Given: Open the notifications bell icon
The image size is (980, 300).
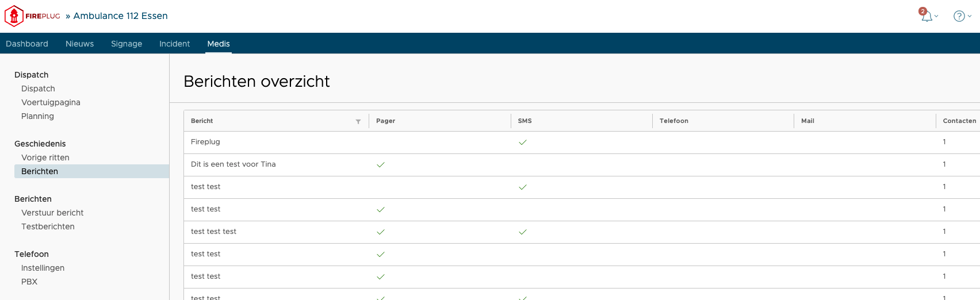Looking at the screenshot, I should pyautogui.click(x=927, y=16).
